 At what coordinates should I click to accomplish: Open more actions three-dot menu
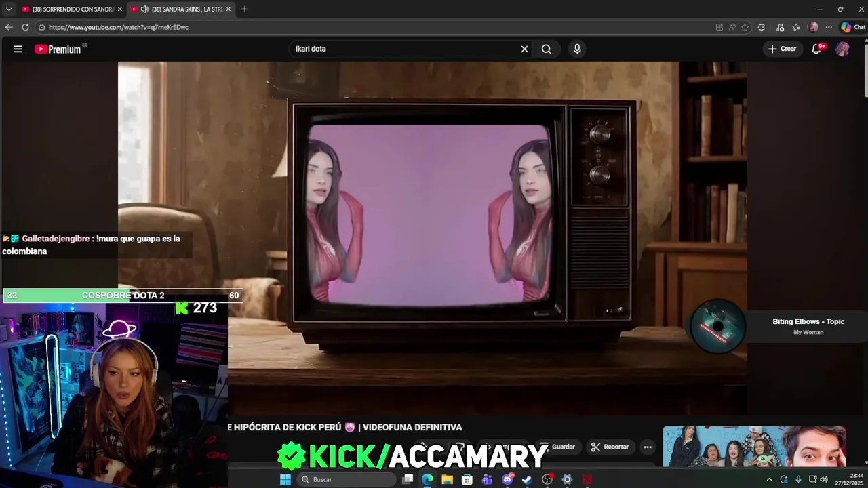pyautogui.click(x=648, y=447)
